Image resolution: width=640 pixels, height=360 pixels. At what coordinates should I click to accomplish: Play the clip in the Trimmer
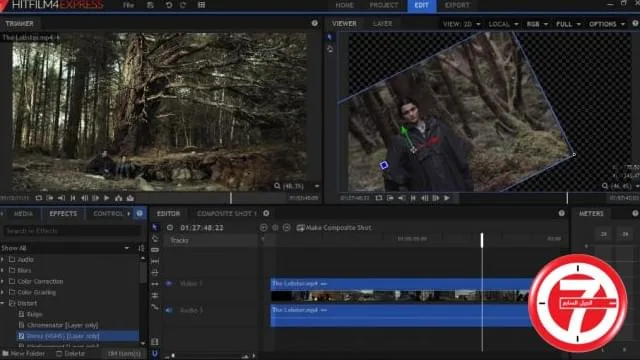click(x=107, y=198)
